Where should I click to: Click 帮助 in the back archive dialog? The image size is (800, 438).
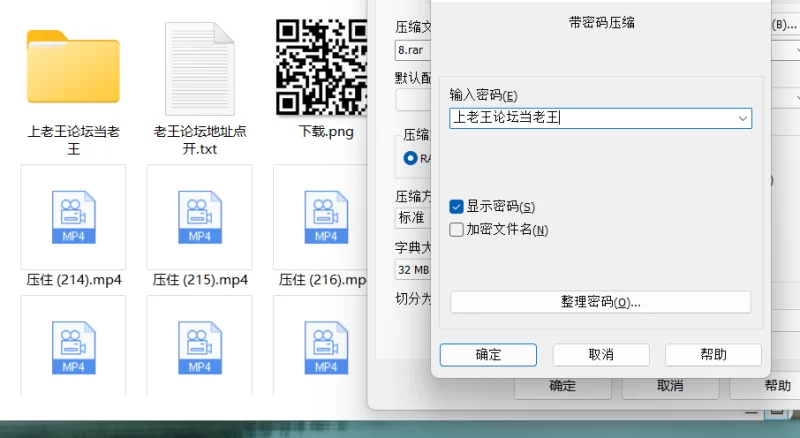tap(765, 386)
